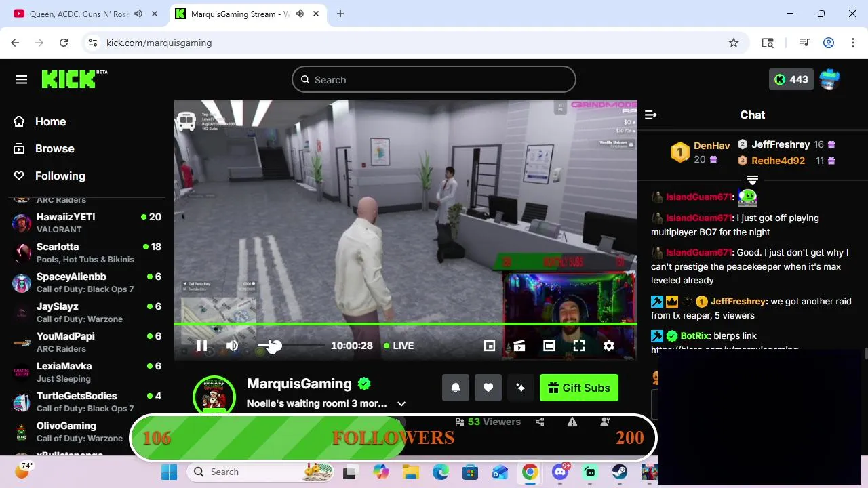This screenshot has height=488, width=868.
Task: Expand the gift leaderboard dropdown
Action: pos(753,180)
